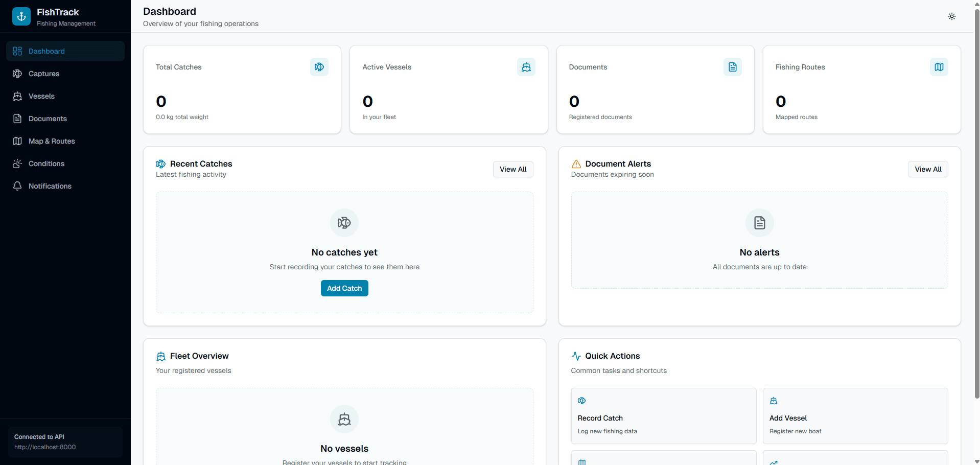Click the document icon on Documents card
Image resolution: width=980 pixels, height=465 pixels.
click(x=732, y=67)
